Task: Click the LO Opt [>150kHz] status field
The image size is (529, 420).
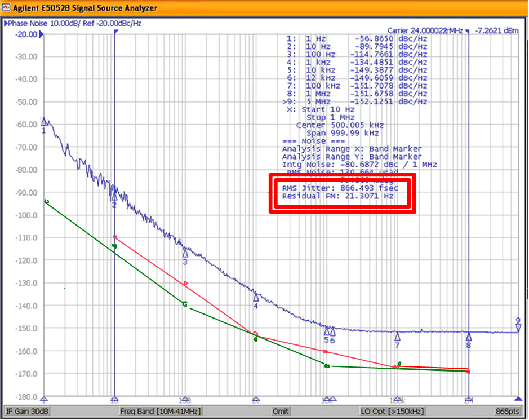Action: tap(392, 411)
